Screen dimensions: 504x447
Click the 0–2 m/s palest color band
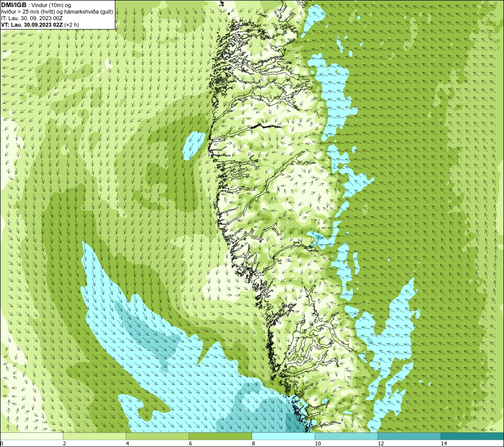(31, 436)
